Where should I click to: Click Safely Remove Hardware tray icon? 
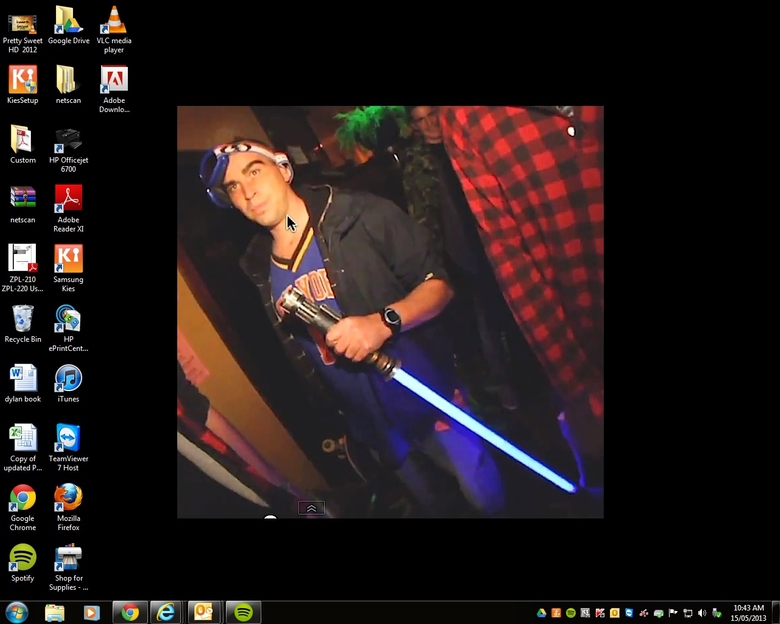(716, 613)
